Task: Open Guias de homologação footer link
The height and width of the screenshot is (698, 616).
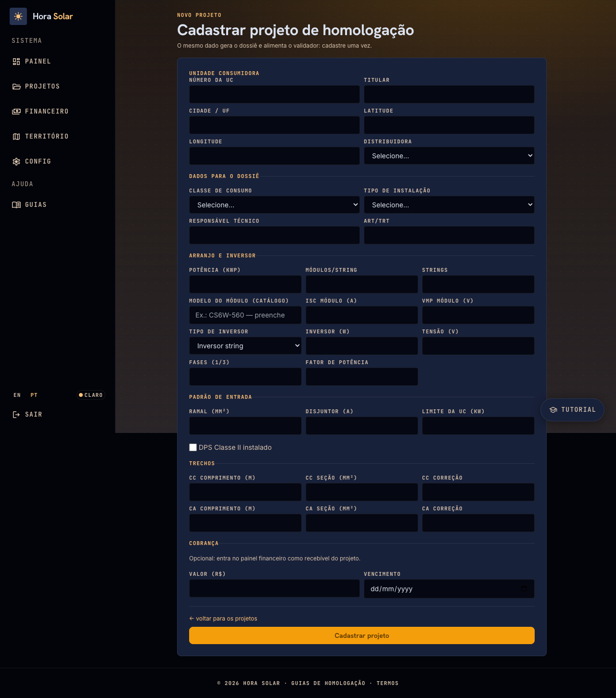Action: click(328, 683)
